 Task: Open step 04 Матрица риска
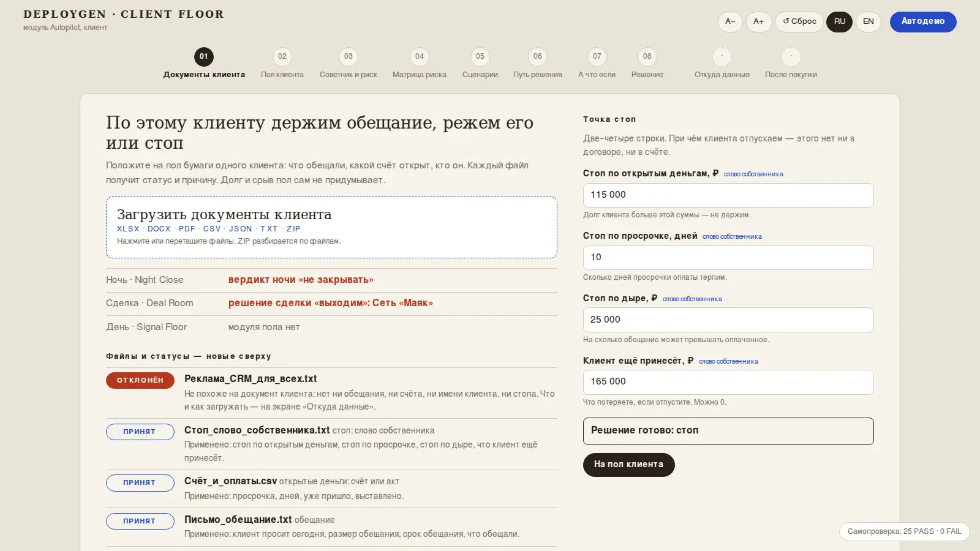(420, 64)
